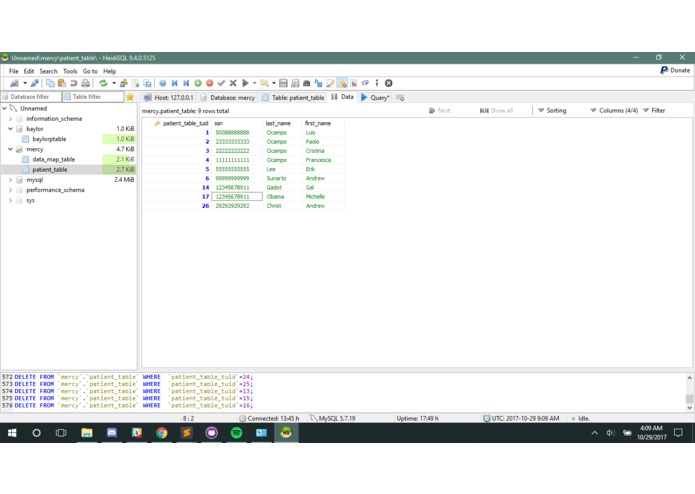This screenshot has width=695, height=494.
Task: Open the Tools menu
Action: point(70,71)
